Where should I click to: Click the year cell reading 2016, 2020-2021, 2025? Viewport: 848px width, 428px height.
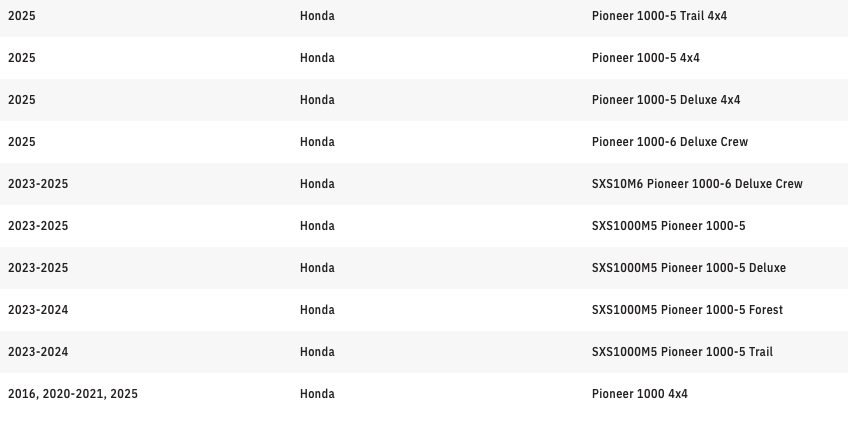(x=73, y=394)
